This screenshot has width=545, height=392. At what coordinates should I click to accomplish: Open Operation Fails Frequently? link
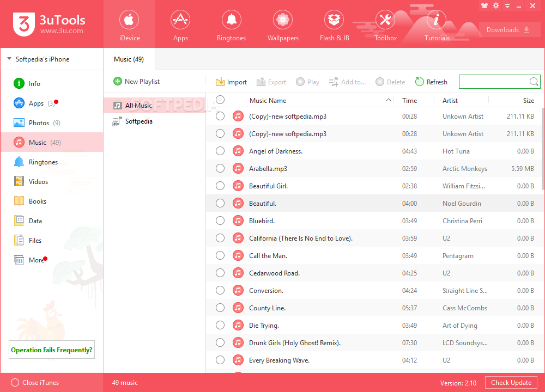pos(52,350)
